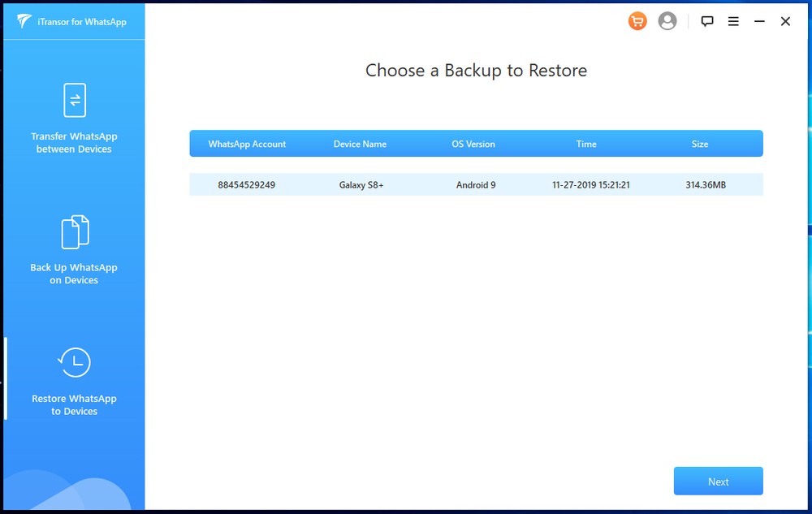The image size is (812, 514).
Task: Close the iTransor window
Action: tap(785, 21)
